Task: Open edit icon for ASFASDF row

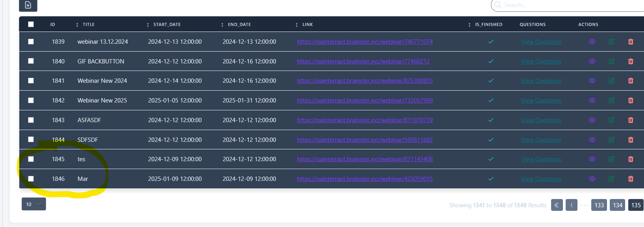Action: 611,120
